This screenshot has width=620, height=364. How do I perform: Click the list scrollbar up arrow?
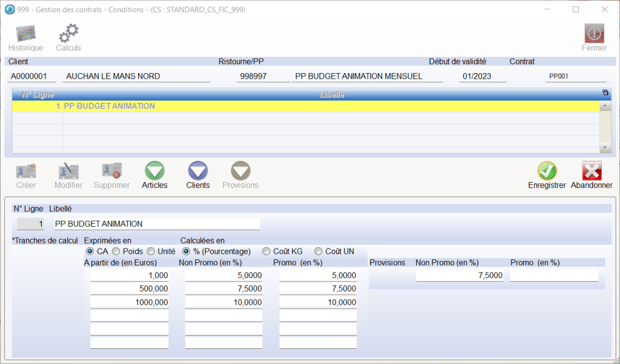click(x=604, y=106)
